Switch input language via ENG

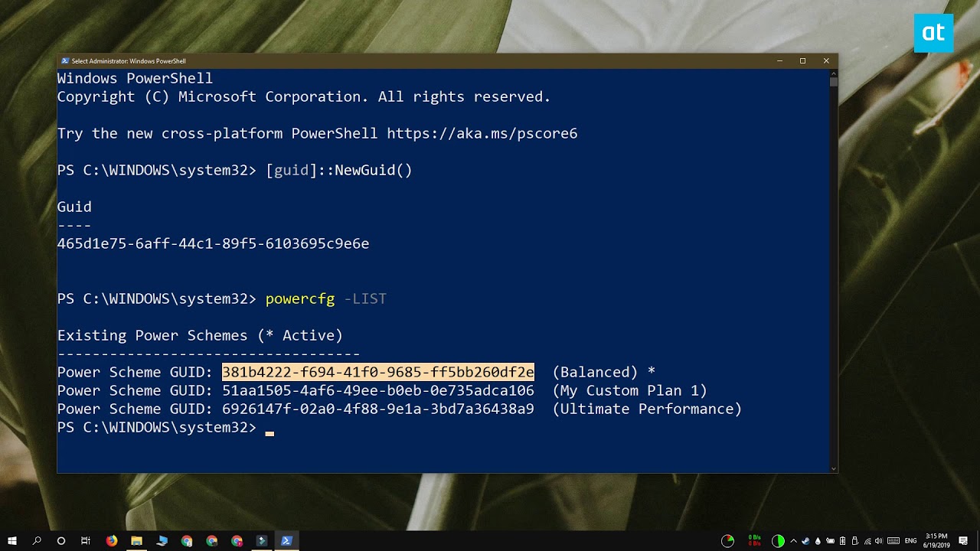[910, 541]
